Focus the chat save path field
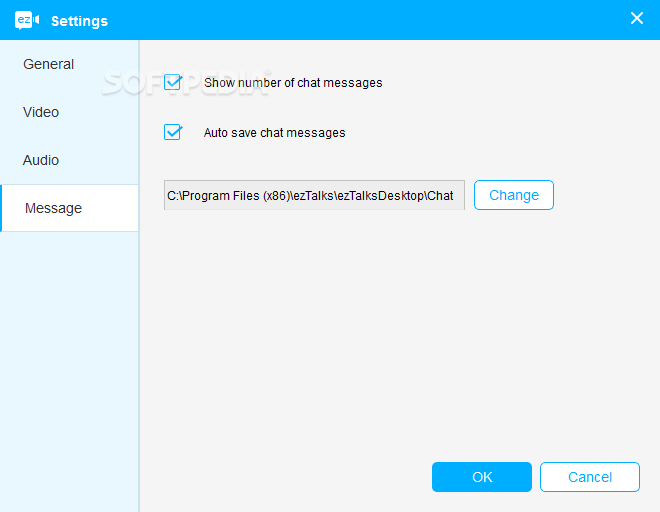The width and height of the screenshot is (660, 512). (314, 195)
